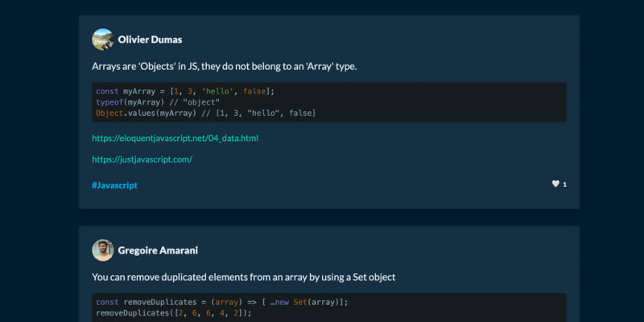Click the like count next to the heart

(564, 185)
